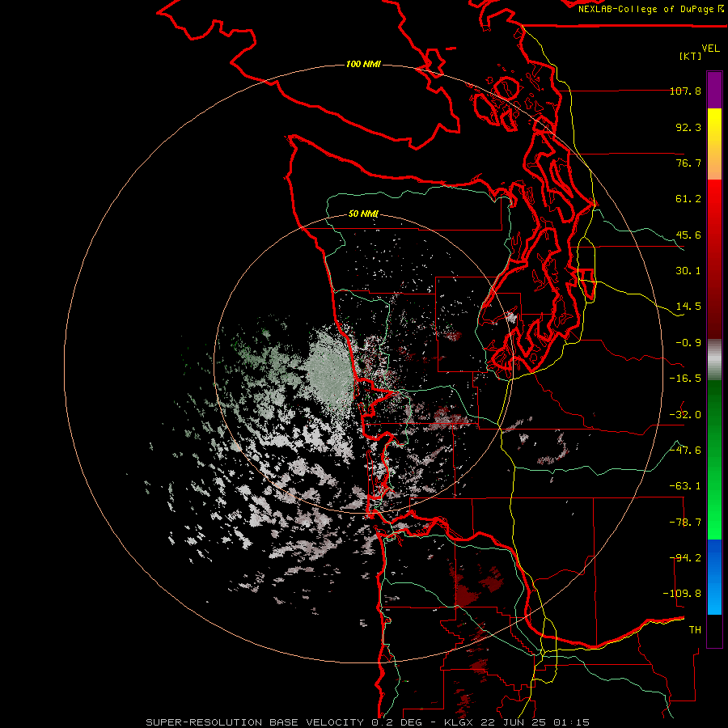The image size is (728, 728).
Task: Click the -94.2 velocity scale value
Action: 685,557
